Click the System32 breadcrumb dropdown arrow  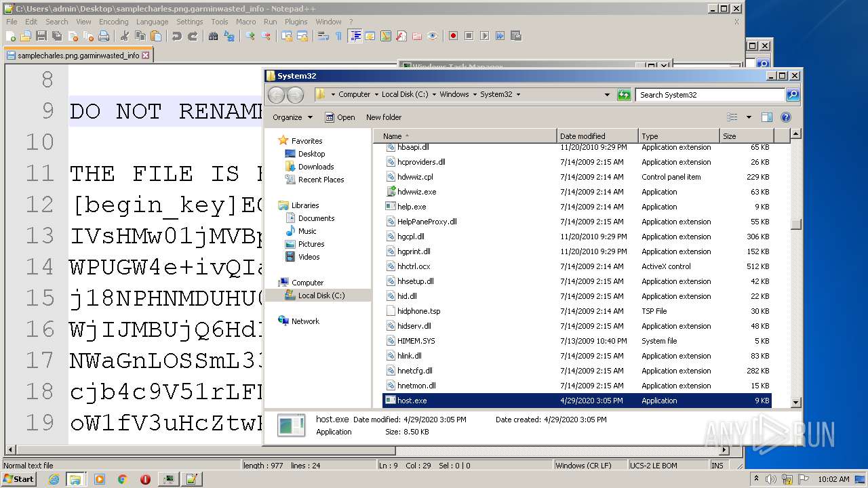[518, 95]
